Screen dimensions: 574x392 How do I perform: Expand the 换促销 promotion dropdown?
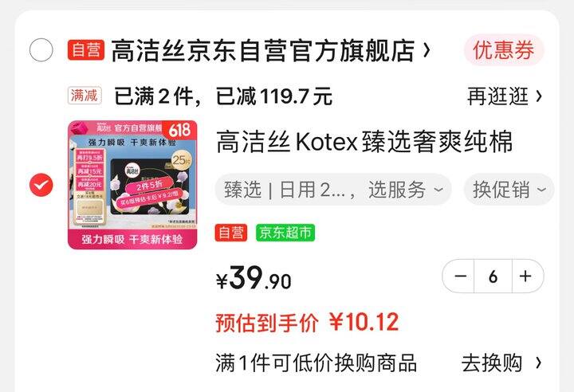coord(509,190)
